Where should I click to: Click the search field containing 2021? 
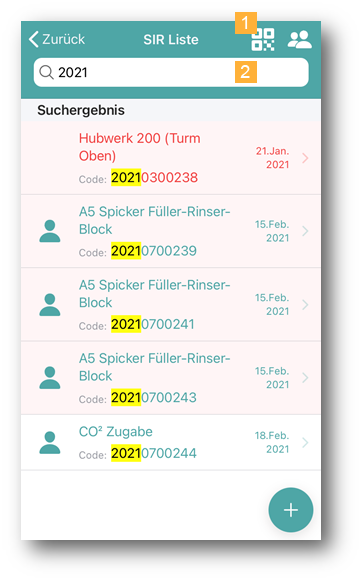pyautogui.click(x=171, y=72)
